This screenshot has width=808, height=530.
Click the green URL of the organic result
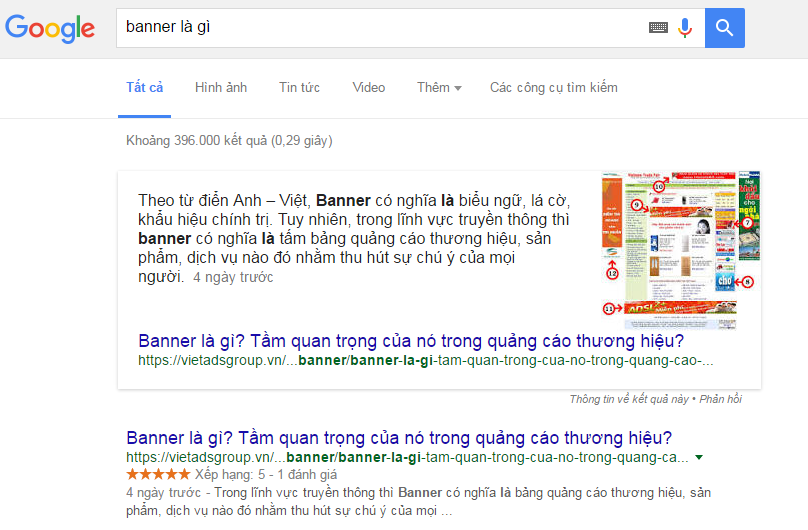pyautogui.click(x=407, y=457)
